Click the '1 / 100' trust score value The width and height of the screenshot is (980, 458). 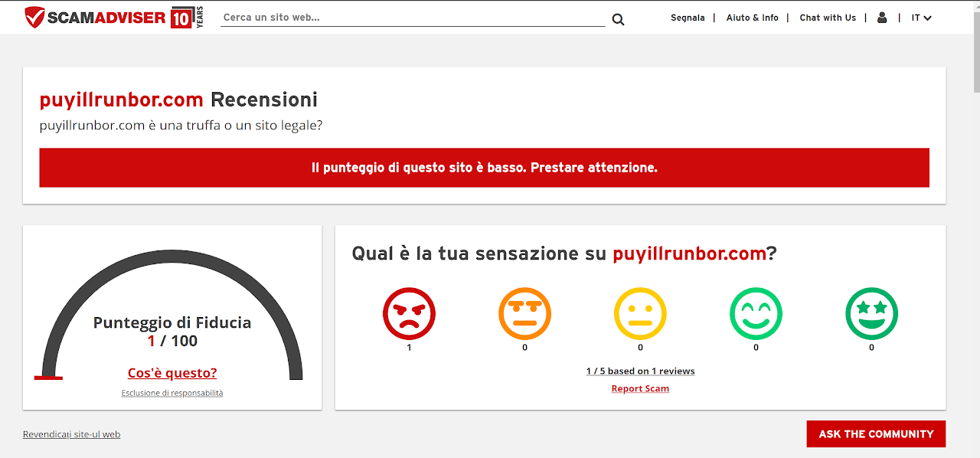tap(172, 341)
